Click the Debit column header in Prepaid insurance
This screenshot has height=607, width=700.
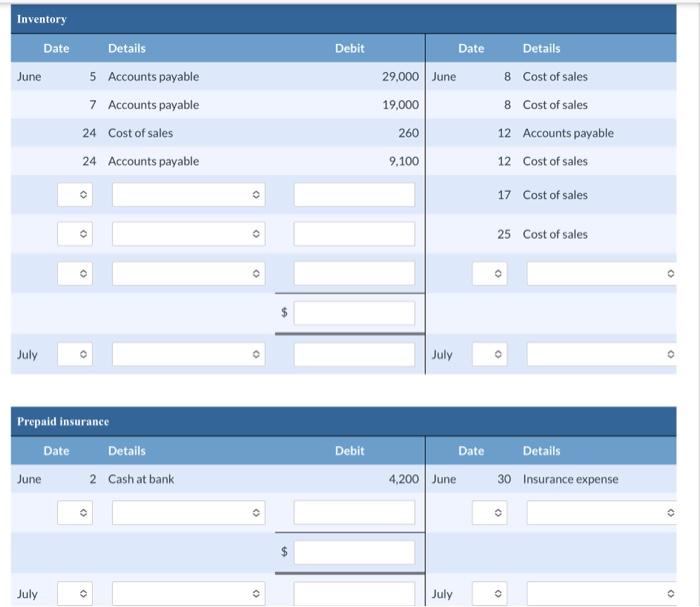pyautogui.click(x=350, y=451)
